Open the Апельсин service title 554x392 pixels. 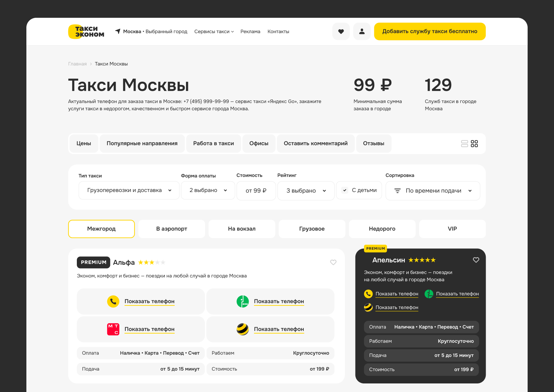tap(388, 260)
